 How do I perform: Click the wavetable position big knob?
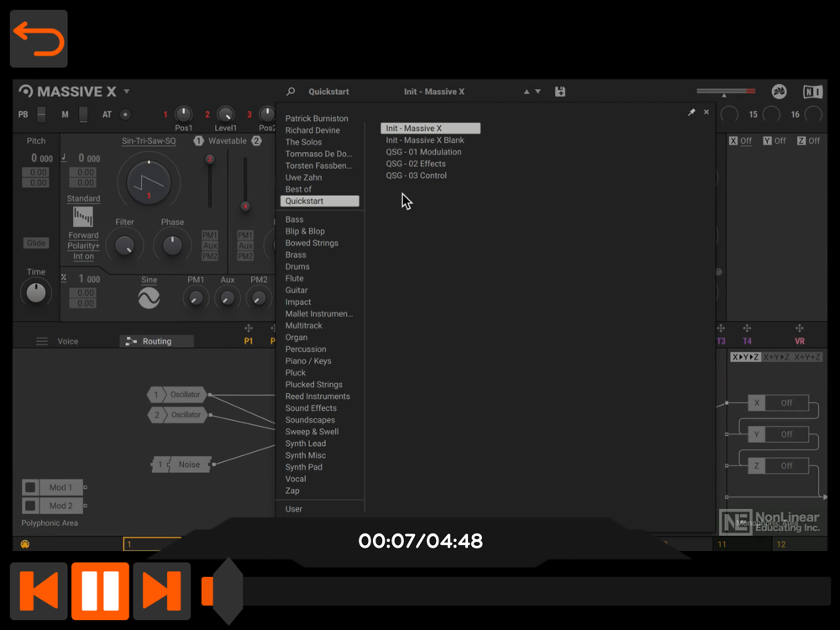(149, 182)
